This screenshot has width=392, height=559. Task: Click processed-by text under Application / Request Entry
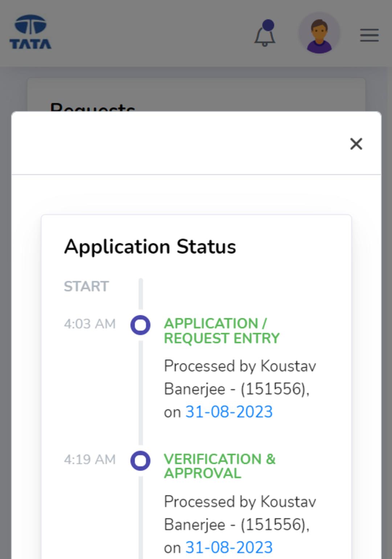coord(240,389)
